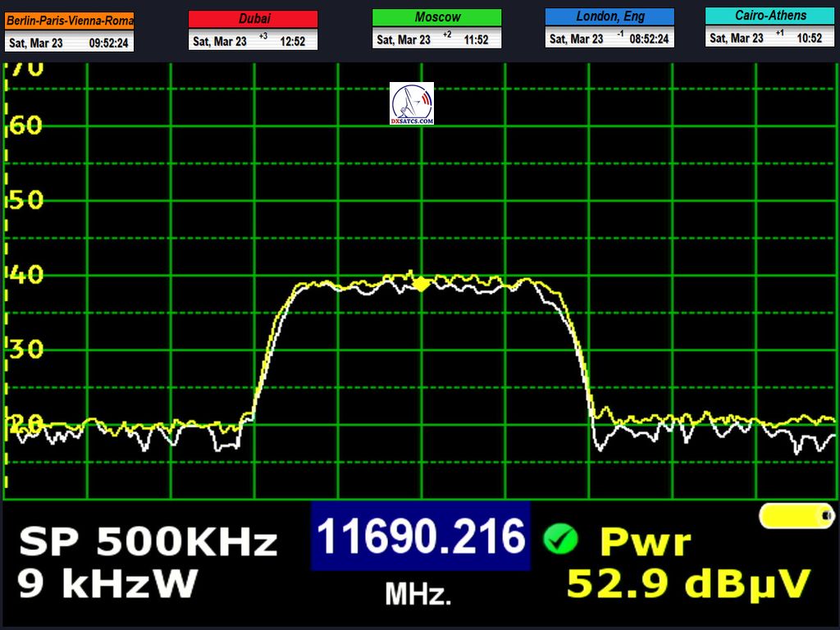Click the yellow battery indicator icon
This screenshot has height=630, width=840.
796,515
